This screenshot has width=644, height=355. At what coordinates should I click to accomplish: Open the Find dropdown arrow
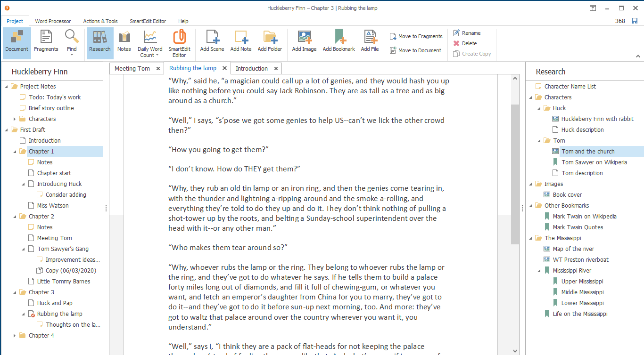72,55
